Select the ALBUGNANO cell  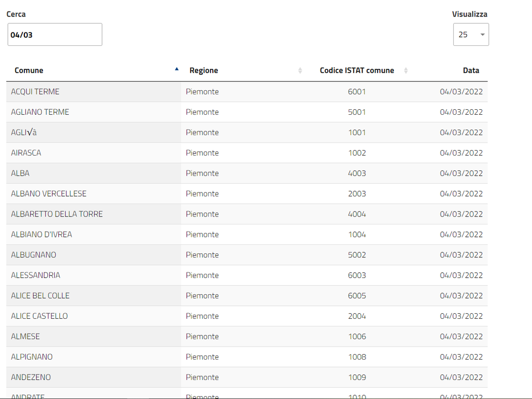point(94,255)
